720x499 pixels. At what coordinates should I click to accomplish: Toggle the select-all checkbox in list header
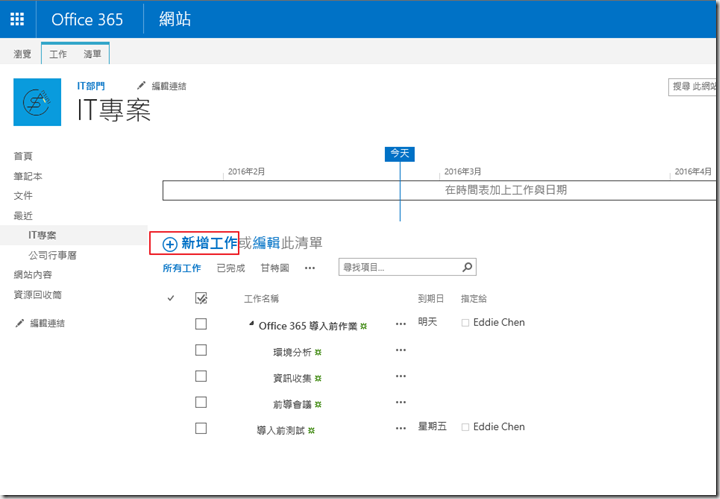[201, 298]
